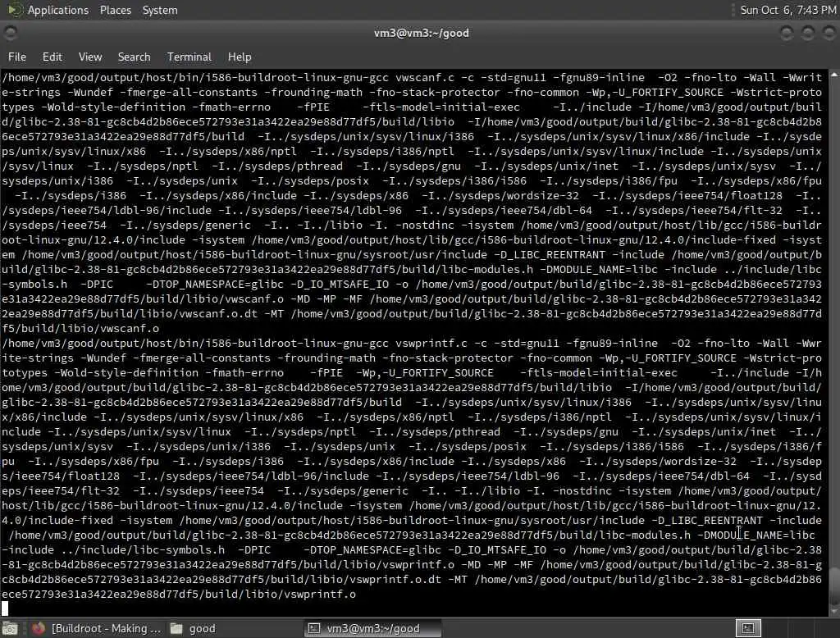The width and height of the screenshot is (840, 638).
Task: Open the Search menu
Action: click(x=134, y=57)
